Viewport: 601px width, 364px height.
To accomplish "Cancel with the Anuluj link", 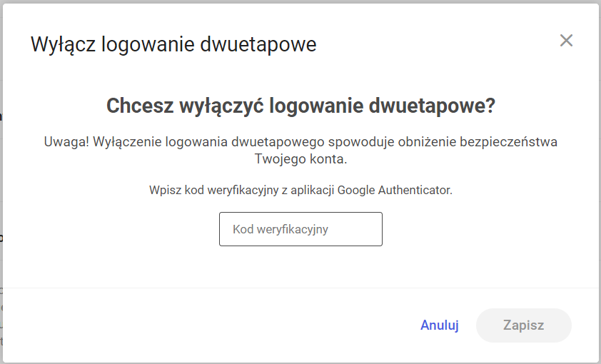I will [439, 325].
